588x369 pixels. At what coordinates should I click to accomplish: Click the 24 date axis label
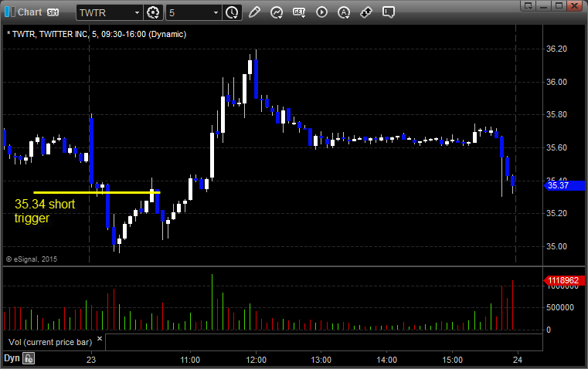click(x=518, y=360)
